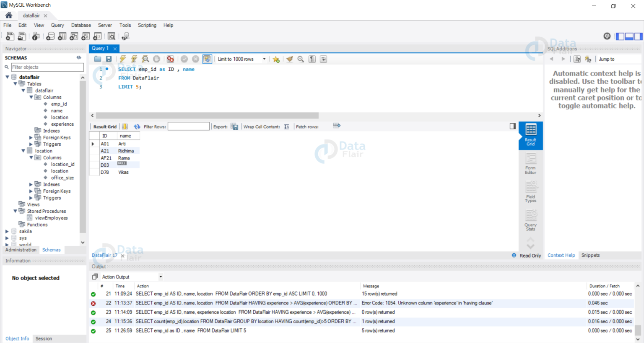Toggle the bottom output panel visibility
Screen dimensions: 644x343
point(629,36)
